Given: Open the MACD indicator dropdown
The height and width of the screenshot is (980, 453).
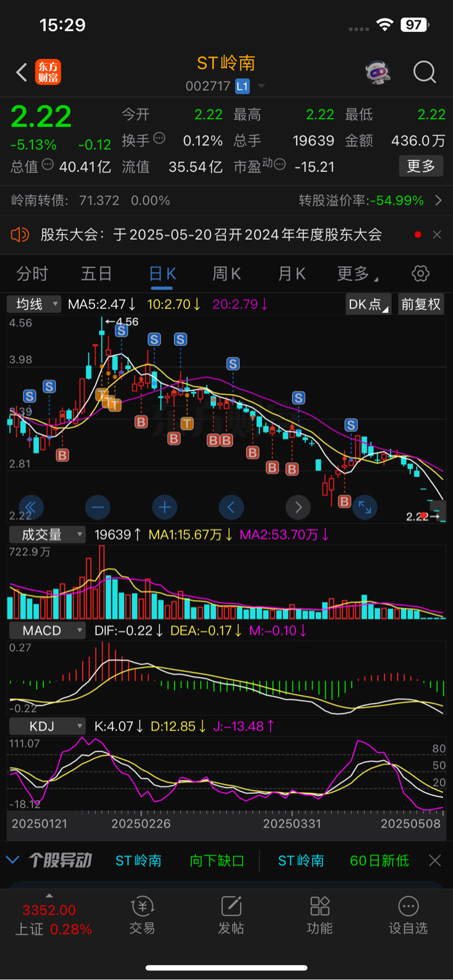Looking at the screenshot, I should pyautogui.click(x=47, y=631).
